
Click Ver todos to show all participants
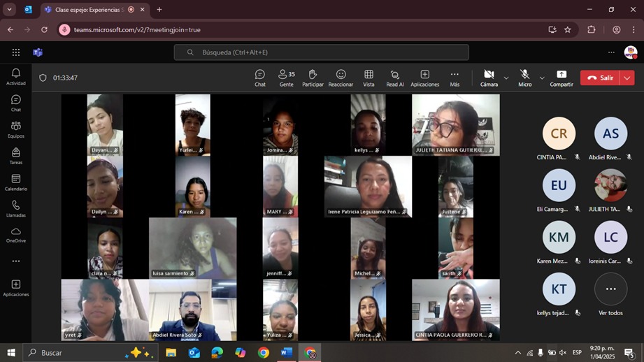pos(610,294)
